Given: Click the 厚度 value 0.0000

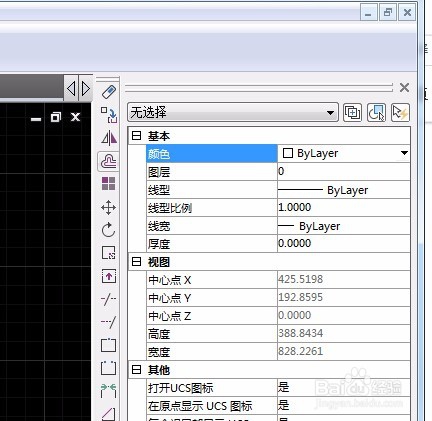Looking at the screenshot, I should pos(294,243).
